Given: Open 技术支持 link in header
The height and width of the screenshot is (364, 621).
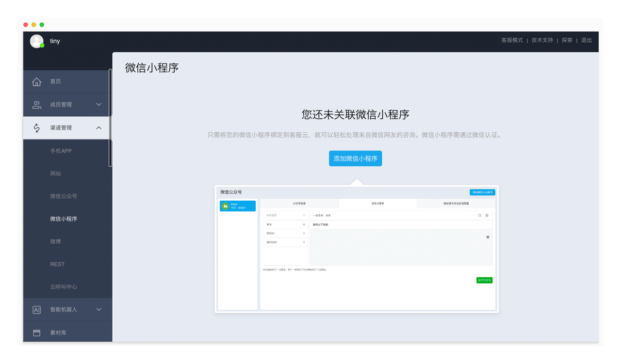Looking at the screenshot, I should (542, 40).
